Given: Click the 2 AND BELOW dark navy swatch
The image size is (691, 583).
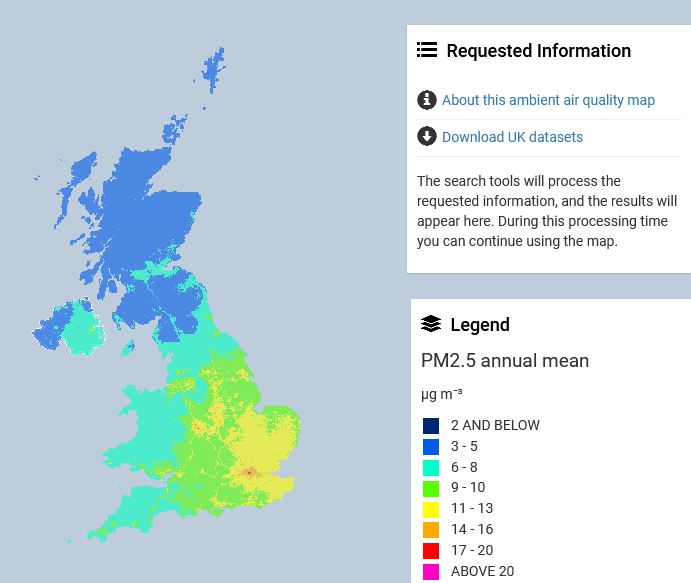Looking at the screenshot, I should pos(431,426).
